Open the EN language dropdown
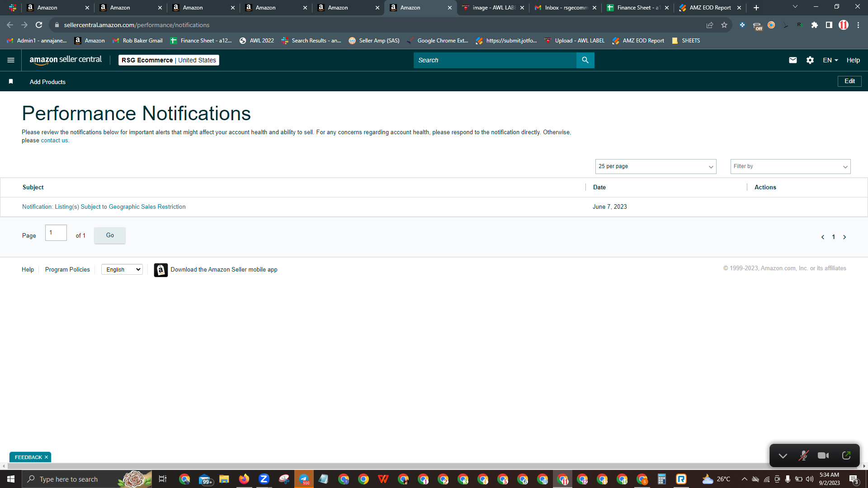Image resolution: width=868 pixels, height=488 pixels. [830, 60]
